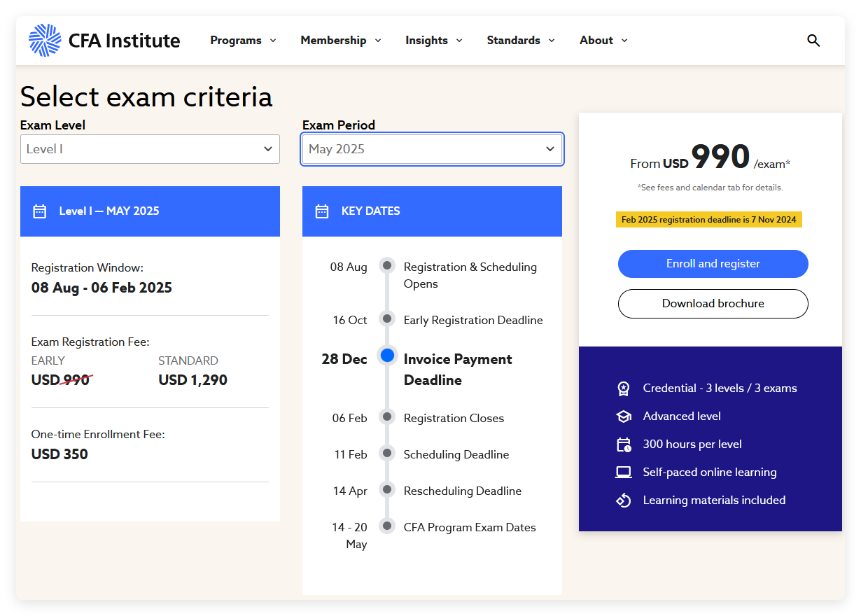Expand the Exam Level dropdown
Image resolution: width=861 pixels, height=616 pixels.
[150, 149]
